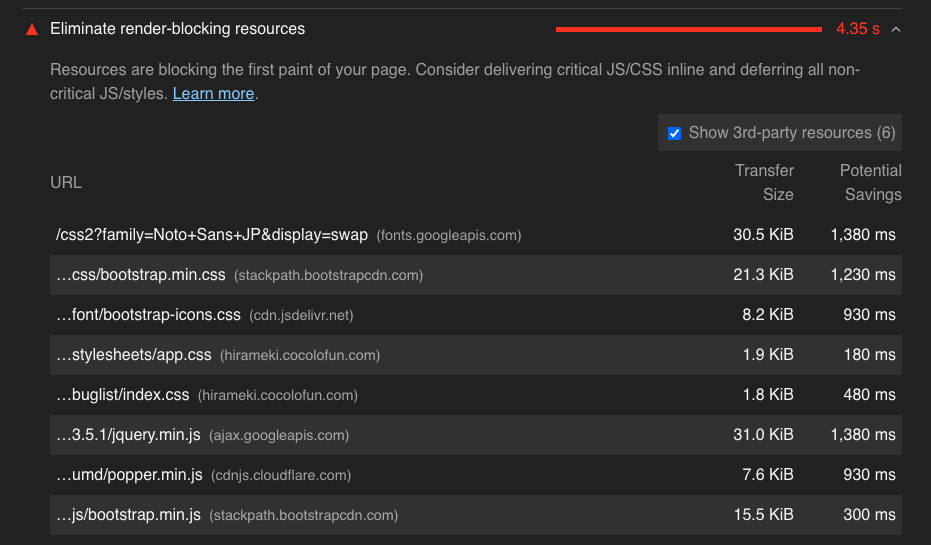Open the 3.5.1/jquery.min.js URL

pos(128,435)
